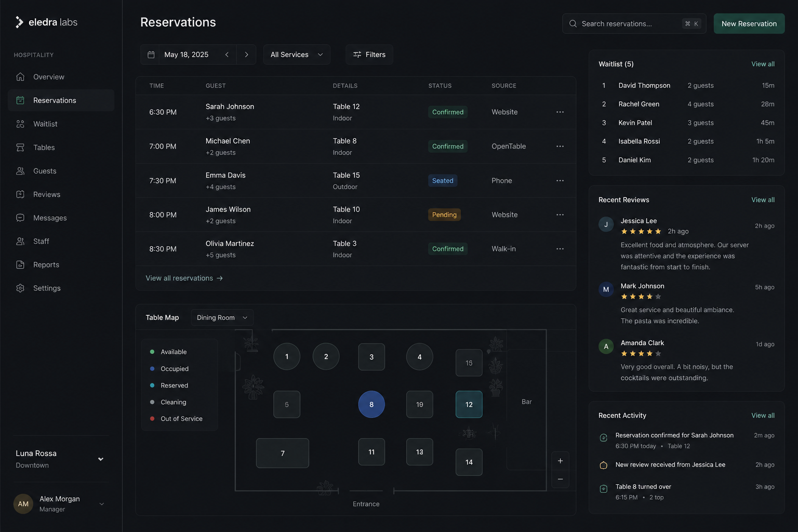Click the Overview home icon
The height and width of the screenshot is (532, 798).
click(x=20, y=77)
